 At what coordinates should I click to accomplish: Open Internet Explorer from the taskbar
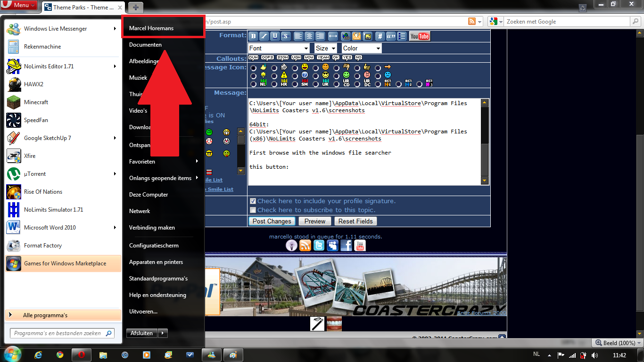(x=38, y=354)
